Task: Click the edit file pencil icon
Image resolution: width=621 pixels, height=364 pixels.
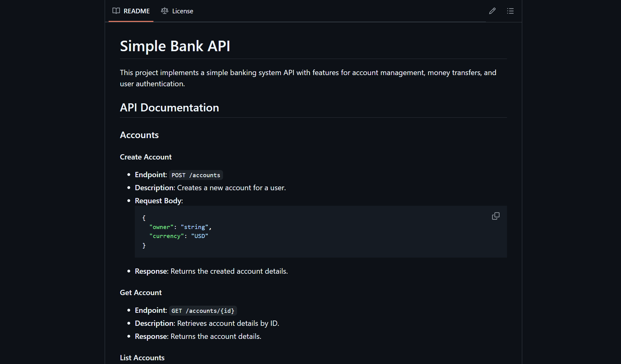Action: 492,11
